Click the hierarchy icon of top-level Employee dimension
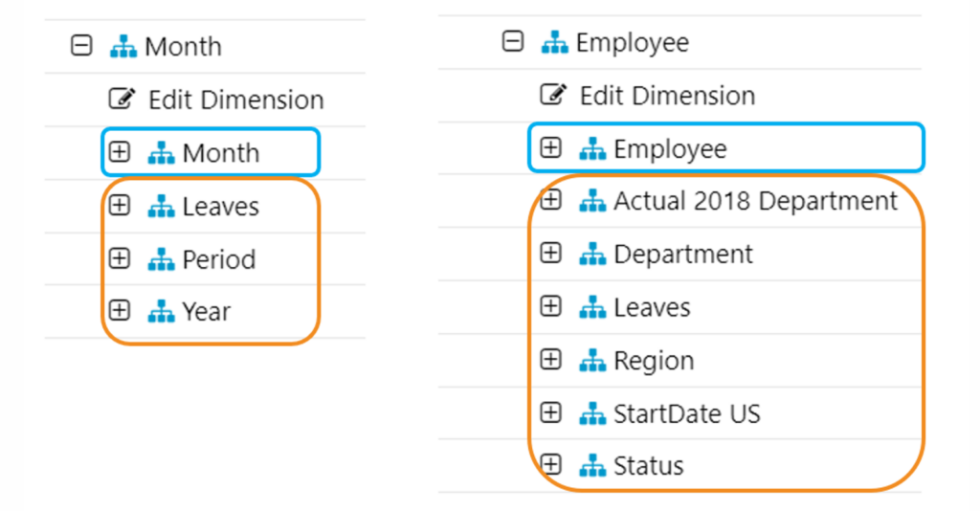This screenshot has height=511, width=980. [x=554, y=42]
